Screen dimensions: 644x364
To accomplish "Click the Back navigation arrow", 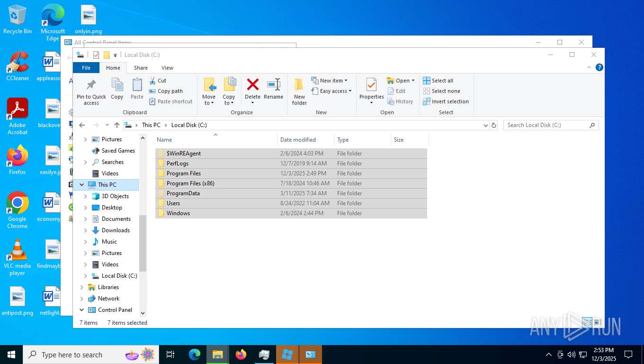I will pyautogui.click(x=82, y=125).
